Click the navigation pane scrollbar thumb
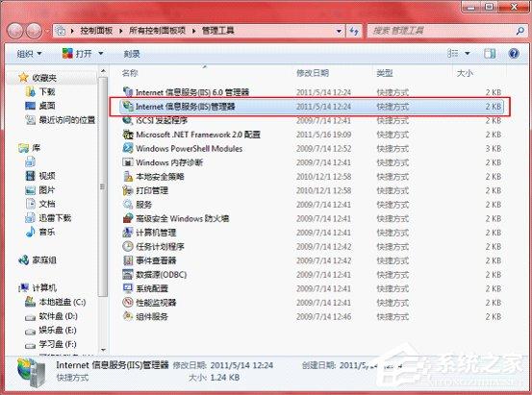 [103, 186]
